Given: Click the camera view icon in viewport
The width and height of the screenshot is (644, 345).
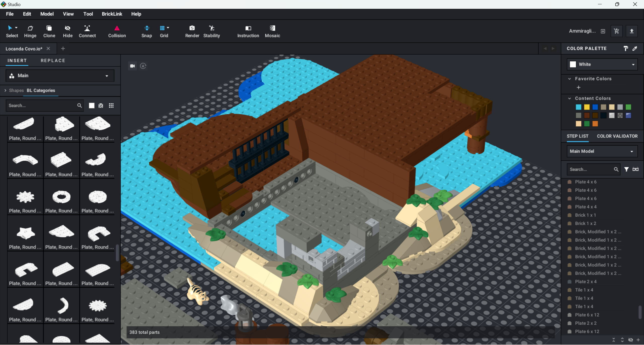Looking at the screenshot, I should 132,66.
